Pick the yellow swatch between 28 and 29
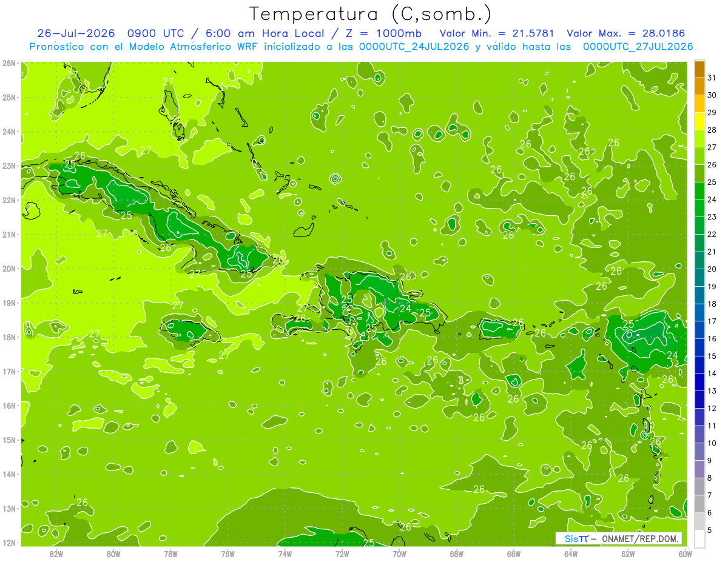Screen dimensions: 728x562 (x=699, y=121)
